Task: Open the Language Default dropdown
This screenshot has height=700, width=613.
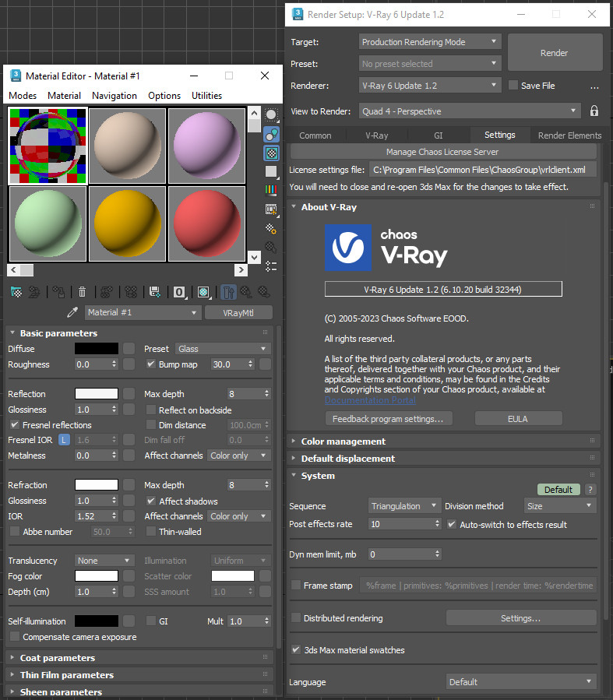Action: [521, 681]
